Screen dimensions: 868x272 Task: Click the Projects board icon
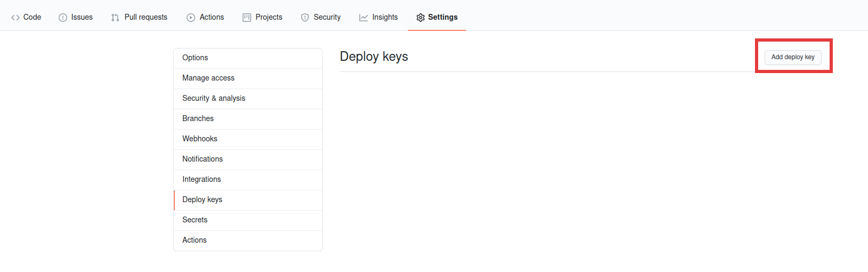point(247,18)
